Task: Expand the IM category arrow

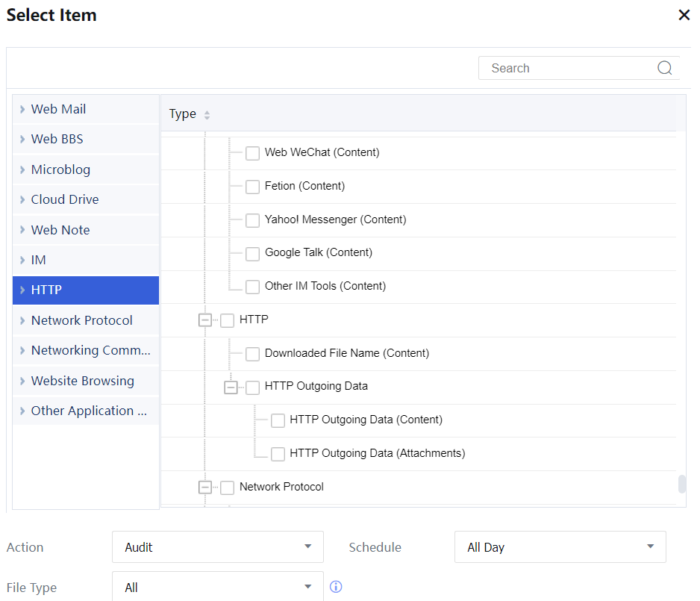Action: 22,261
